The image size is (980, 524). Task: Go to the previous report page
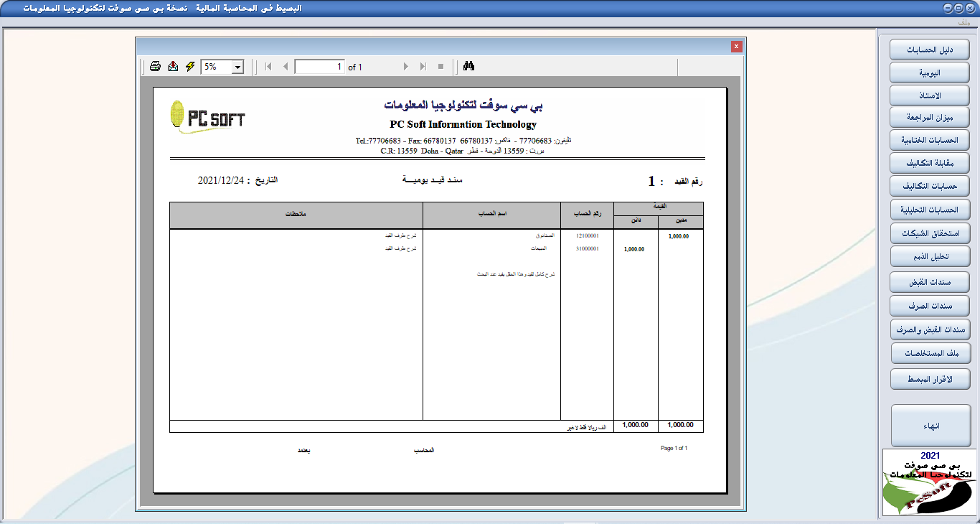[x=286, y=66]
